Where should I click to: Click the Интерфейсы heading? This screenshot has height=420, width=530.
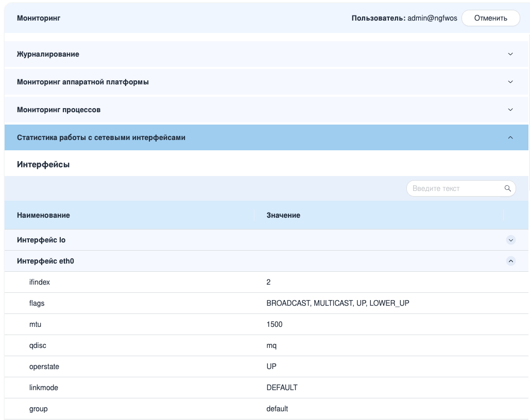point(43,165)
